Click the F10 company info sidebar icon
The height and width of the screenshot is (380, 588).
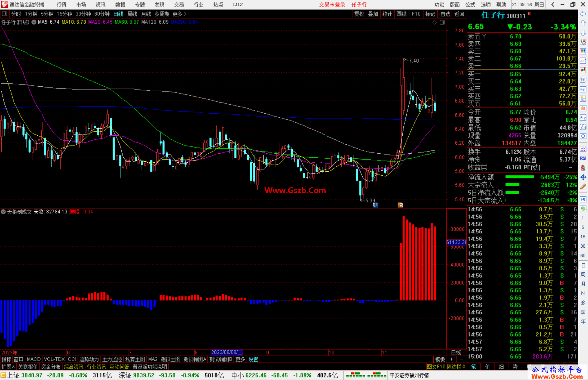pos(583,89)
